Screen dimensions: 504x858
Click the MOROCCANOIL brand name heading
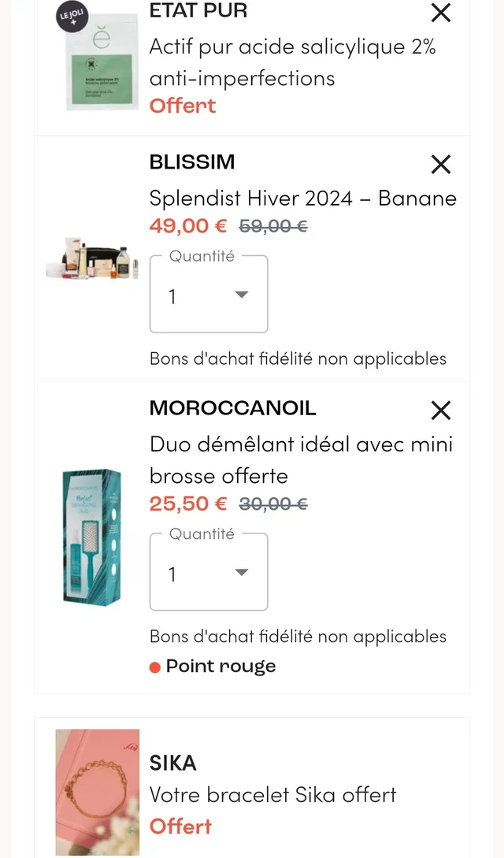pyautogui.click(x=232, y=408)
